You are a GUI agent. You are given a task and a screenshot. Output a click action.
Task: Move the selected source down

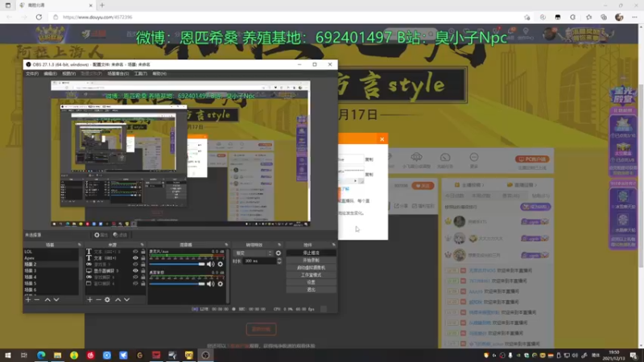(x=127, y=299)
